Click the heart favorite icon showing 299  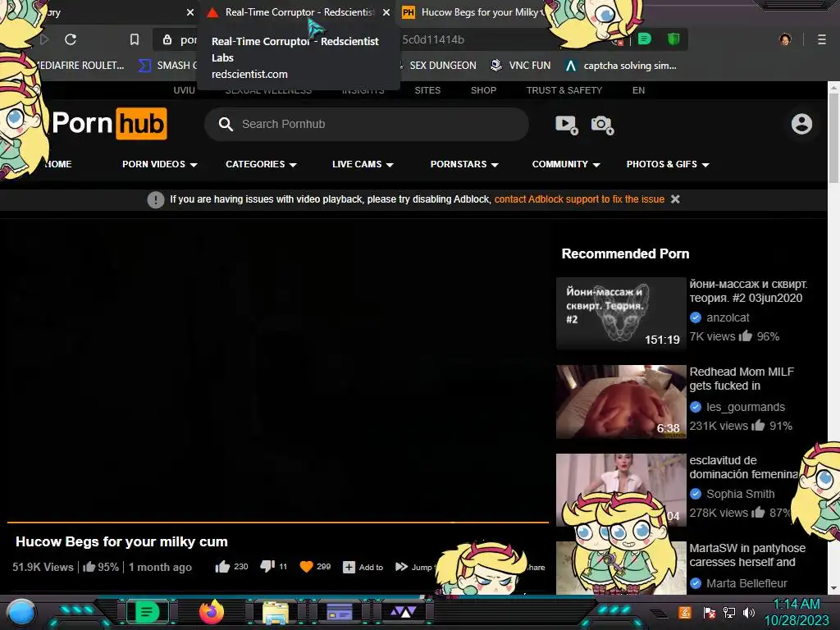click(306, 567)
